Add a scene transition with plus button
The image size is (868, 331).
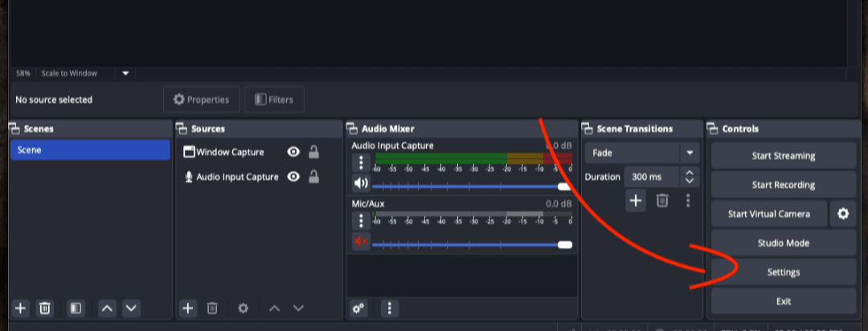(636, 201)
